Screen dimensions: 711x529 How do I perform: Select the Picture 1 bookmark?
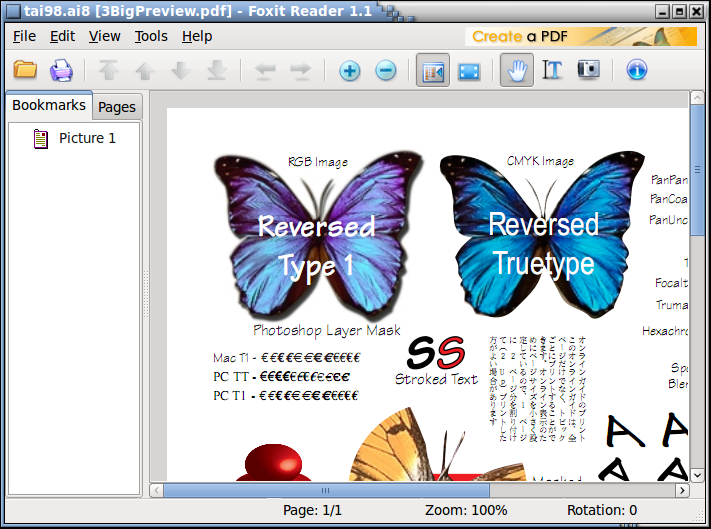[87, 138]
